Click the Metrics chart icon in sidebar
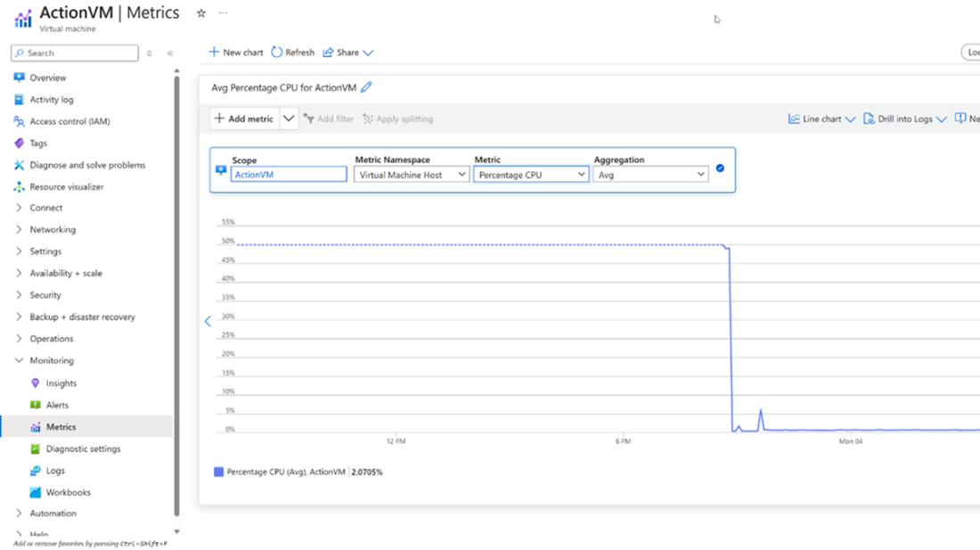 (x=35, y=427)
